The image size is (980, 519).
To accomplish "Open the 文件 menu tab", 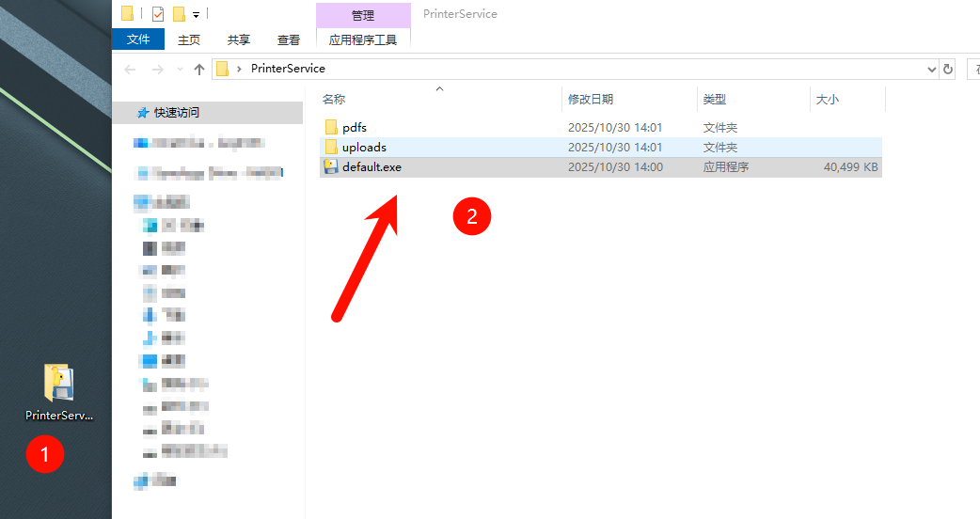I will point(138,39).
